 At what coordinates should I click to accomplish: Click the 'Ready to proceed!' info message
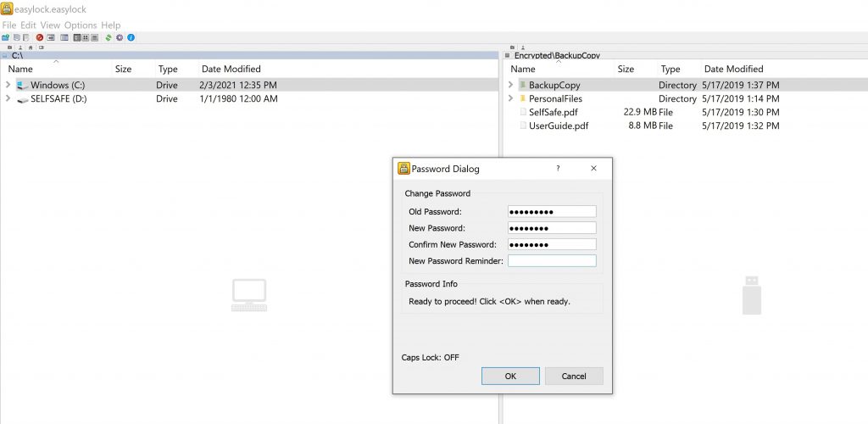pyautogui.click(x=489, y=302)
